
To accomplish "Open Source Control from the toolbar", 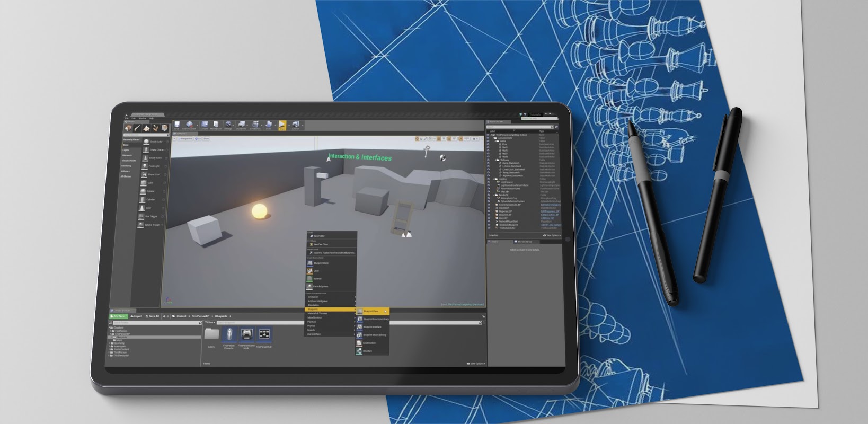I will (x=189, y=125).
